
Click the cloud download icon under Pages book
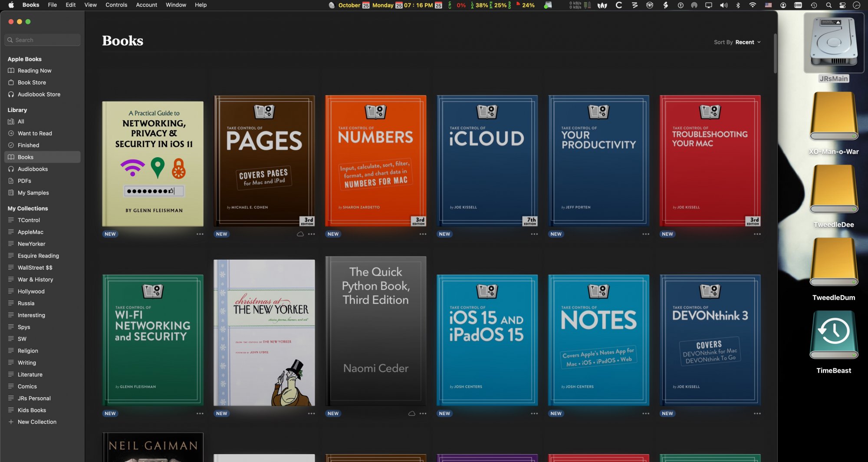coord(300,234)
